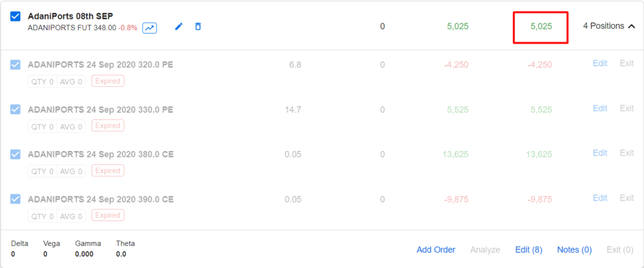Viewport: 644px width, 268px height.
Task: Toggle checkbox for 320.0 PE position
Action: 16,65
